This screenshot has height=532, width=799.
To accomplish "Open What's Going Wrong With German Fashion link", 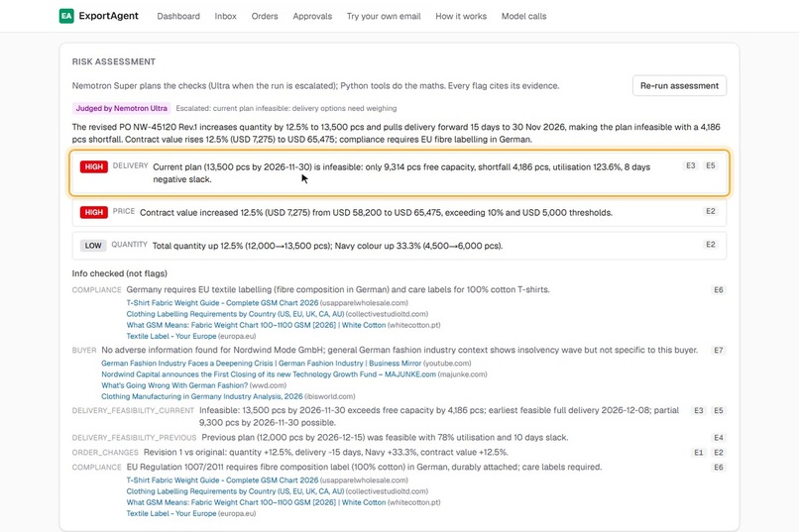I will (x=174, y=386).
